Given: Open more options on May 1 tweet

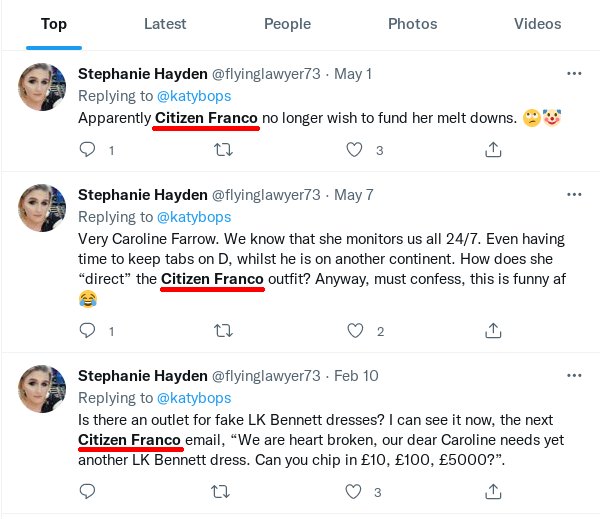Looking at the screenshot, I should pos(574,74).
